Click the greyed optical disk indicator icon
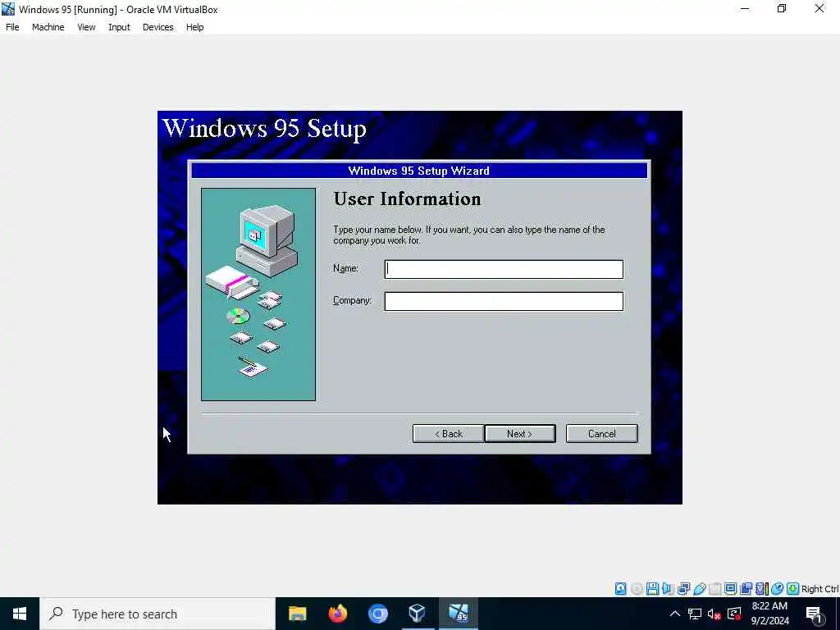The image size is (840, 630). point(637,589)
